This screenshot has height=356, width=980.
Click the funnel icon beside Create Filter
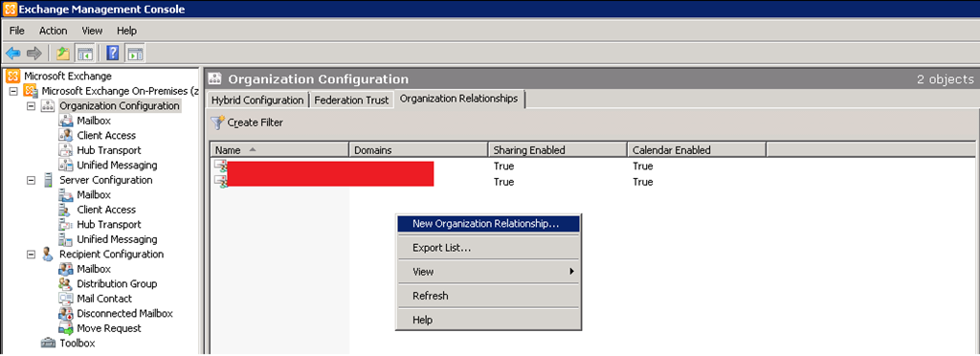(217, 123)
